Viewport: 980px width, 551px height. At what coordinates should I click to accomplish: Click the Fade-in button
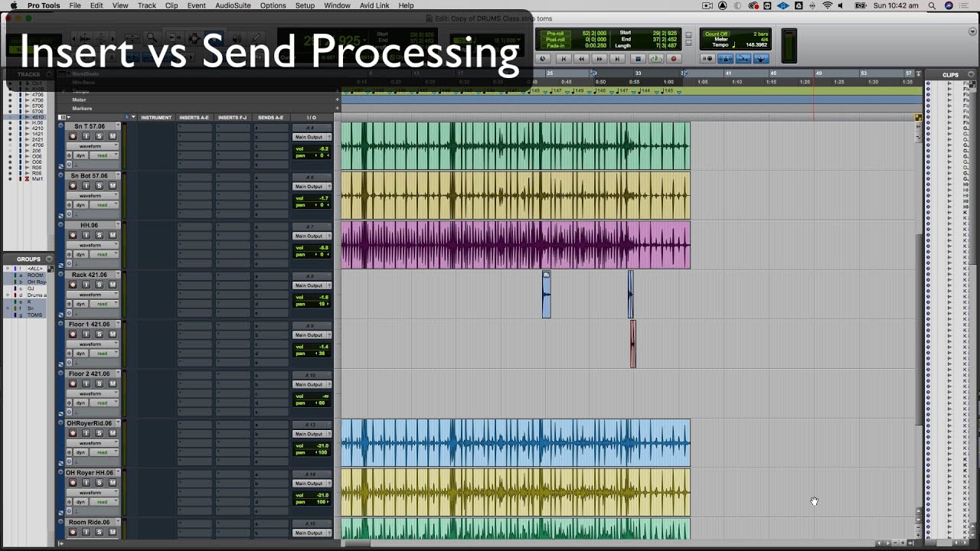[554, 46]
